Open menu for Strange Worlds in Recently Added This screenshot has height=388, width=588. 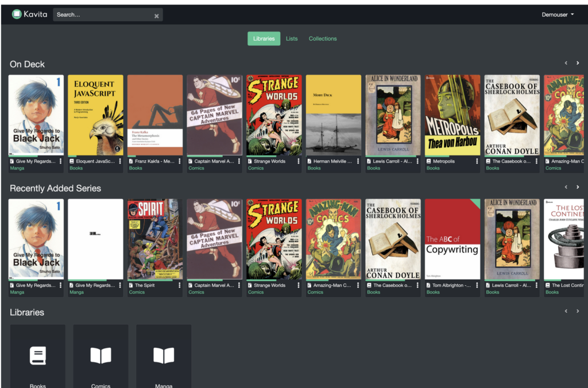(x=299, y=285)
